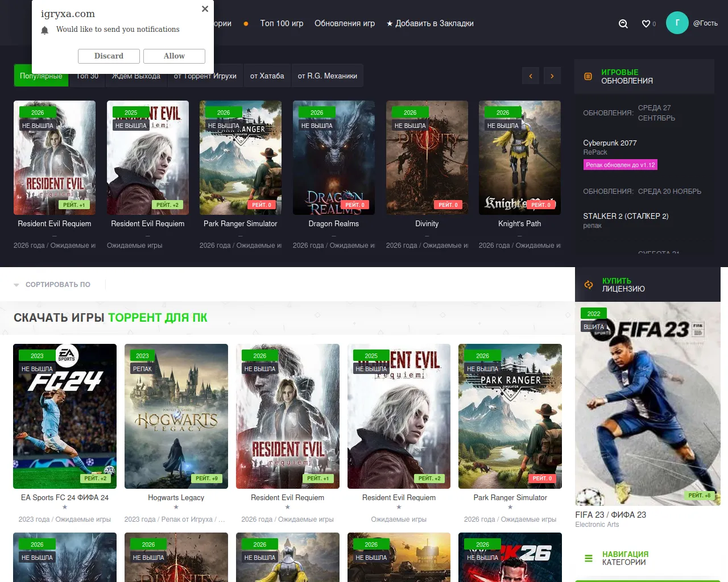Viewport: 728px width, 582px height.
Task: Click НАВИГАЦИЯ КАТЕГОРИИ panel heading
Action: 625,558
